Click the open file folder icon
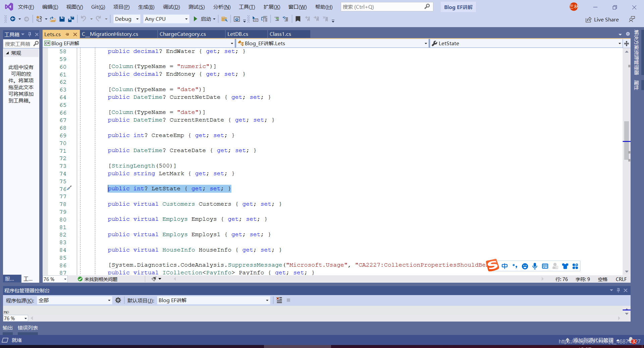The width and height of the screenshot is (644, 348). coord(53,19)
